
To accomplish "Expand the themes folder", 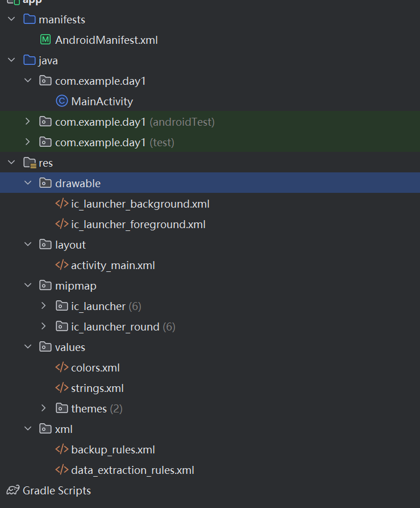I will 44,408.
